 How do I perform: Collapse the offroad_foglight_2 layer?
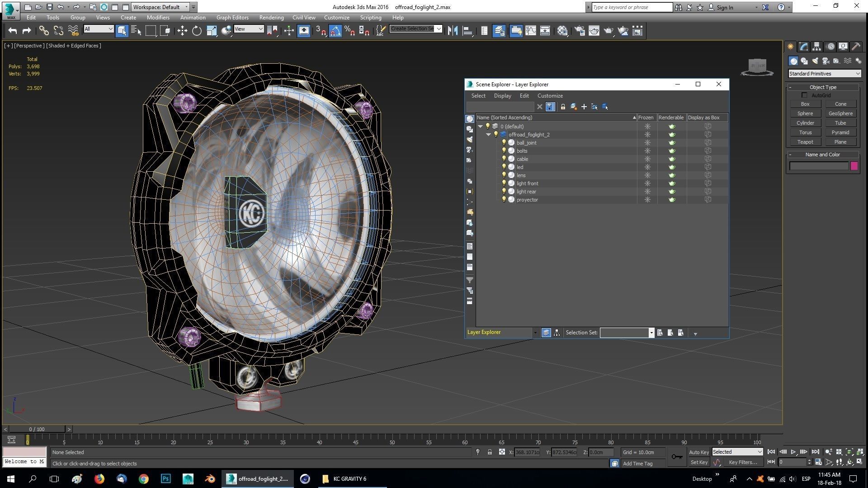489,135
